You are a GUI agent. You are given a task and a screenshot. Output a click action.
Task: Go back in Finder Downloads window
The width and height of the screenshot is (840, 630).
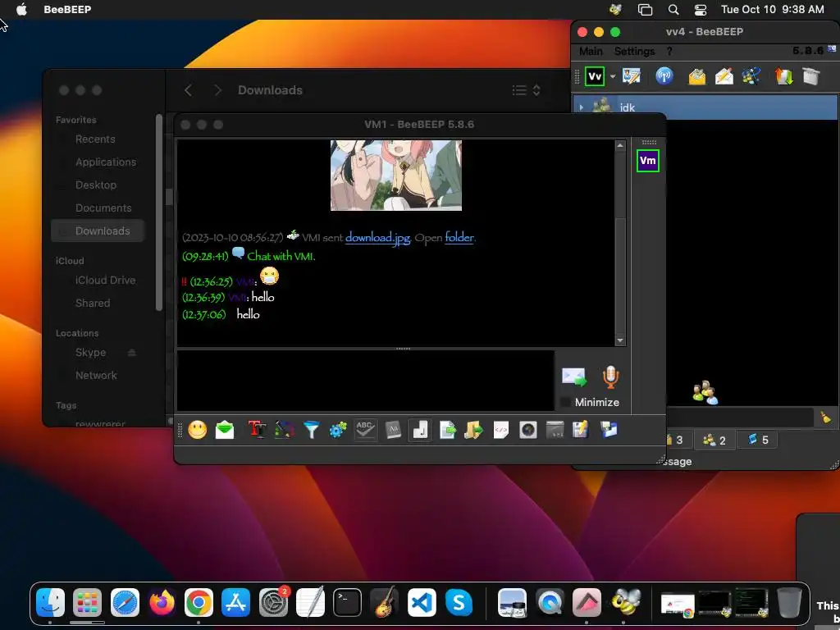click(x=188, y=90)
